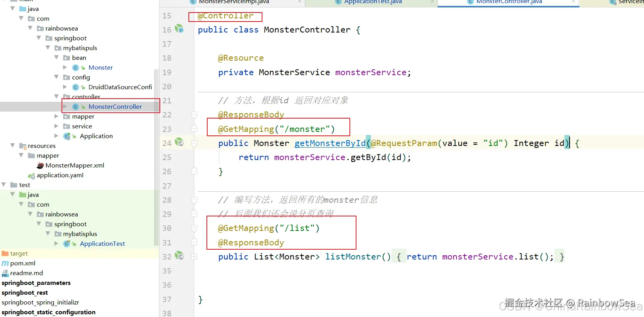Click line number 19 in gutter
Screen dimensions: 644x317
[167, 72]
